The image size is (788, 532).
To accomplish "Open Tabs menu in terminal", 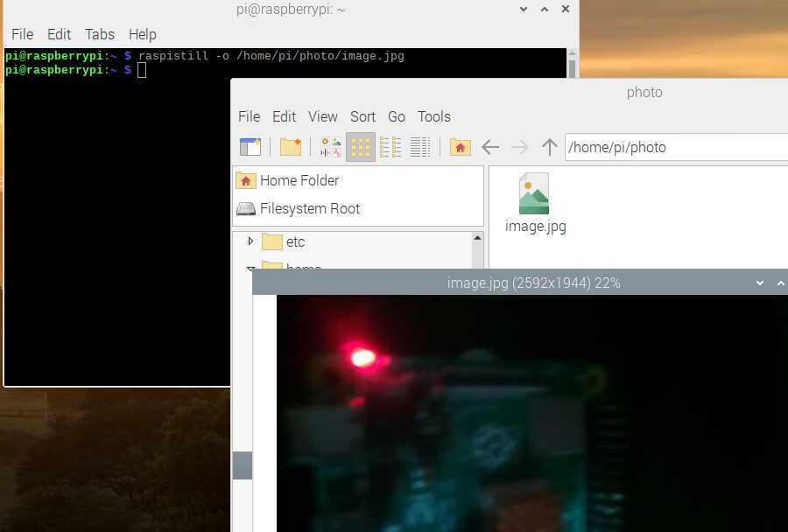I will coord(100,34).
